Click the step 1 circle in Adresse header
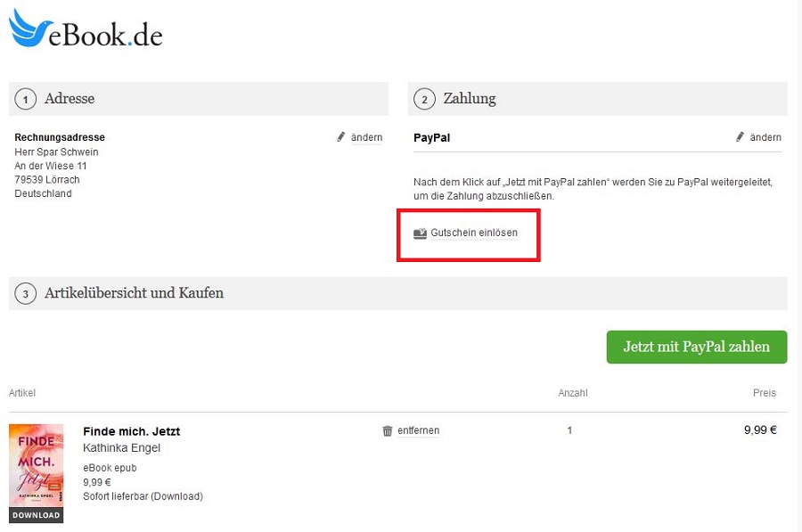Viewport: 802px width, 532px height. tap(26, 99)
